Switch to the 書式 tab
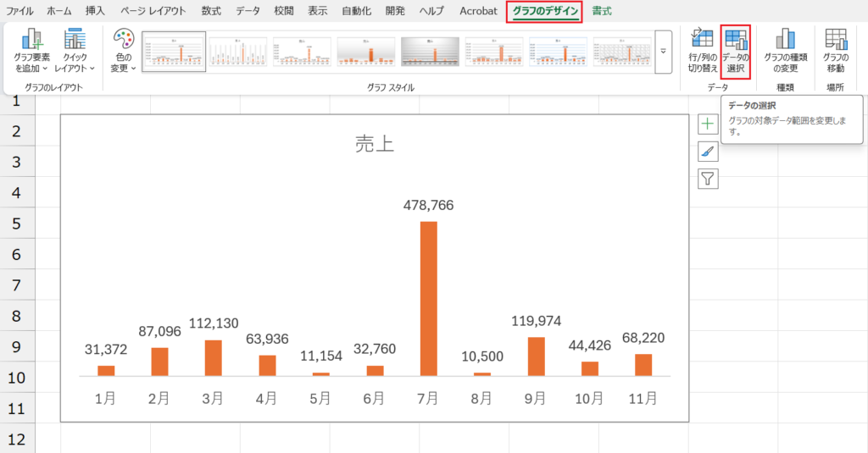The height and width of the screenshot is (453, 868). point(603,11)
